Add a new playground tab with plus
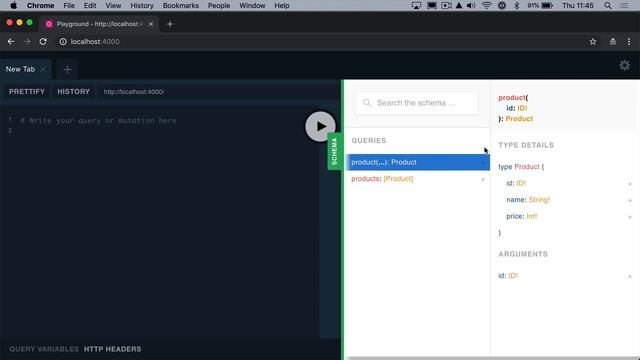The width and height of the screenshot is (640, 360). 67,70
